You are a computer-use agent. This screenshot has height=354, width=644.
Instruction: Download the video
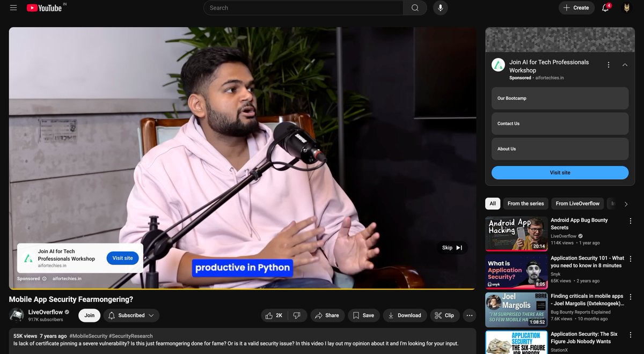tap(404, 315)
